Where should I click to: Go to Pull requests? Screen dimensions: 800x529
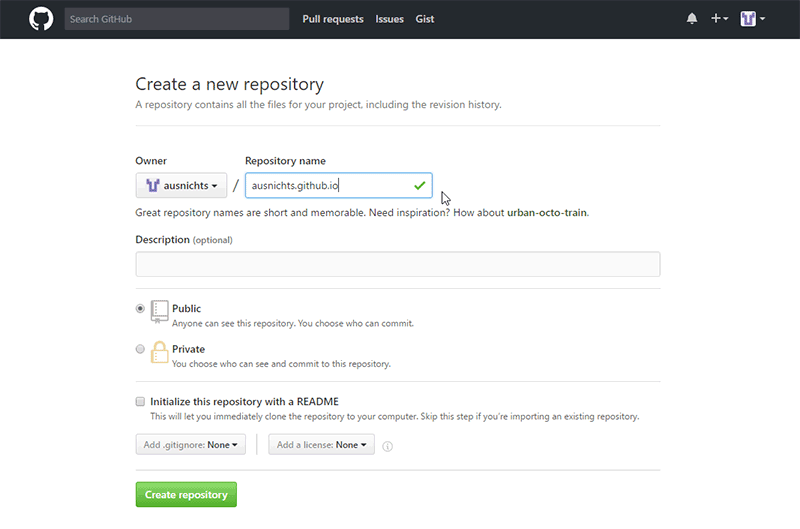[x=333, y=19]
